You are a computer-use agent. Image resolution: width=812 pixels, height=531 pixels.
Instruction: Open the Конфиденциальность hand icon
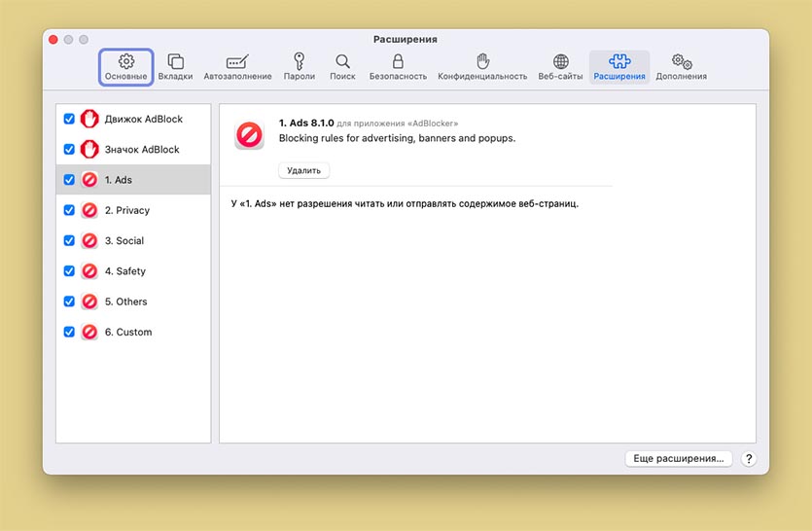tap(481, 61)
